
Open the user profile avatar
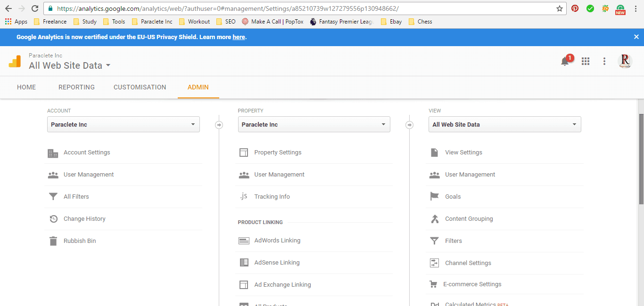tap(625, 61)
